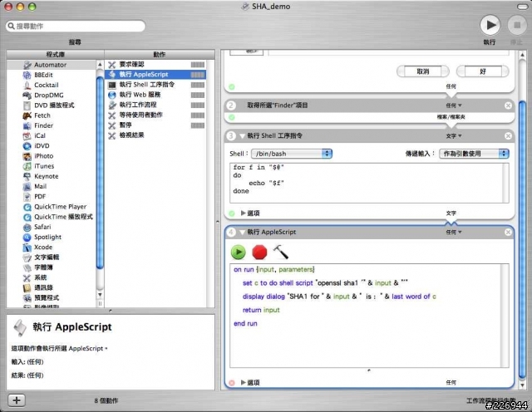
Task: Select iPhoto in the library list
Action: coord(52,156)
